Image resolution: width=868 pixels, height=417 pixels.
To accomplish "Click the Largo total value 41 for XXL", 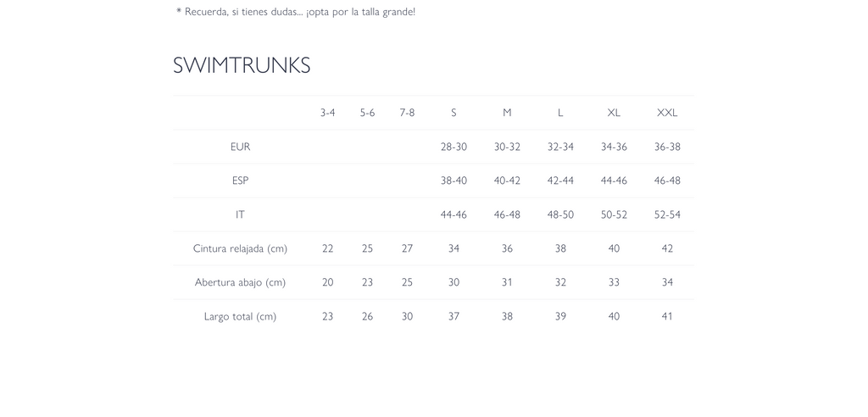I will (x=667, y=316).
